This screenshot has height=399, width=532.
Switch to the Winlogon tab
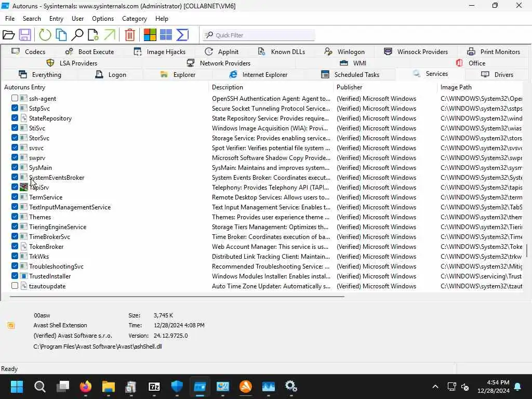click(344, 52)
